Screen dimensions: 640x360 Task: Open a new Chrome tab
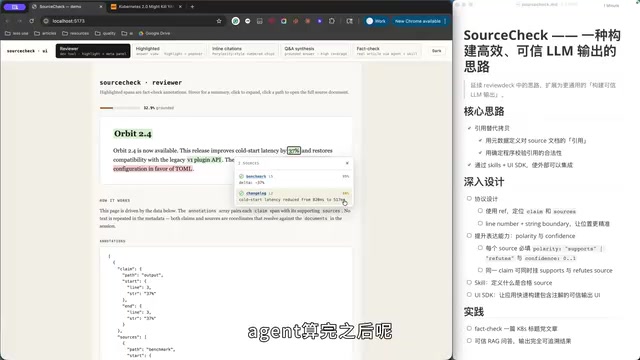pos(192,7)
